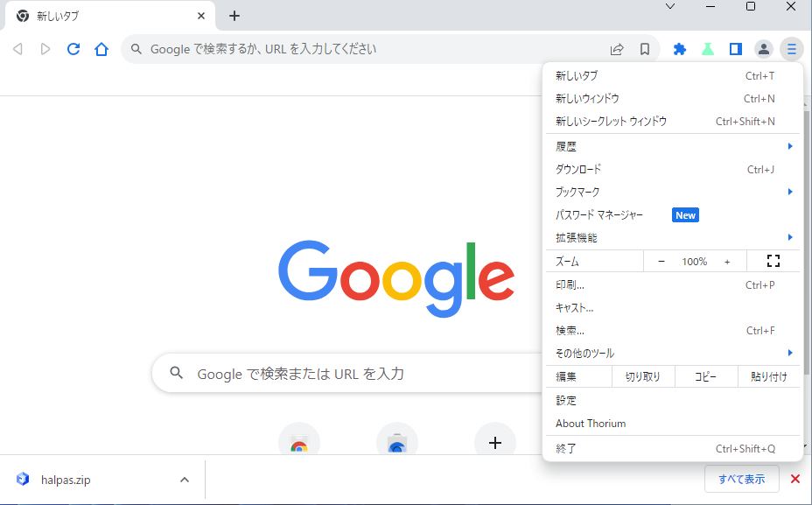Click the コピー button in the edit row
This screenshot has height=505, width=812.
(705, 377)
